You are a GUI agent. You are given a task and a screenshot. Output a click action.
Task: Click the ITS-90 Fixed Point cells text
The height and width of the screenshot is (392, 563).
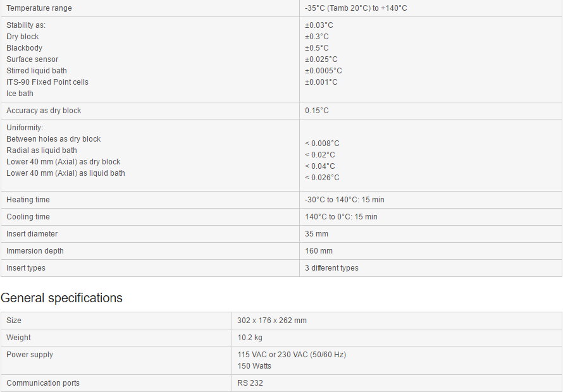click(47, 82)
